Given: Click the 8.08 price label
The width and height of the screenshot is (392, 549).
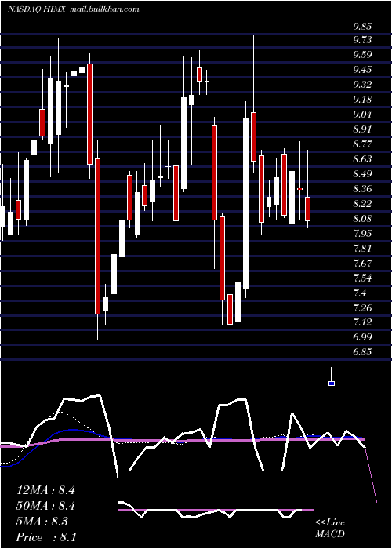Looking at the screenshot, I should pyautogui.click(x=362, y=219).
